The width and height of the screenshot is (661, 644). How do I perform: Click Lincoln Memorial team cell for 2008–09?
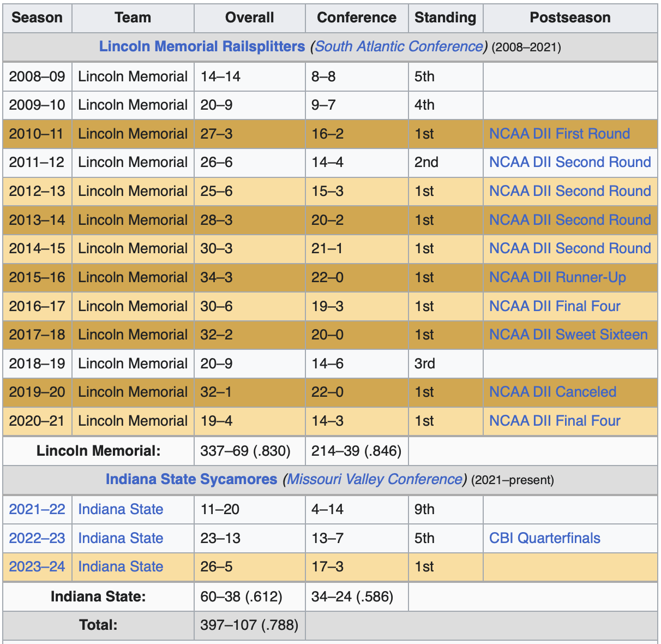(x=133, y=76)
